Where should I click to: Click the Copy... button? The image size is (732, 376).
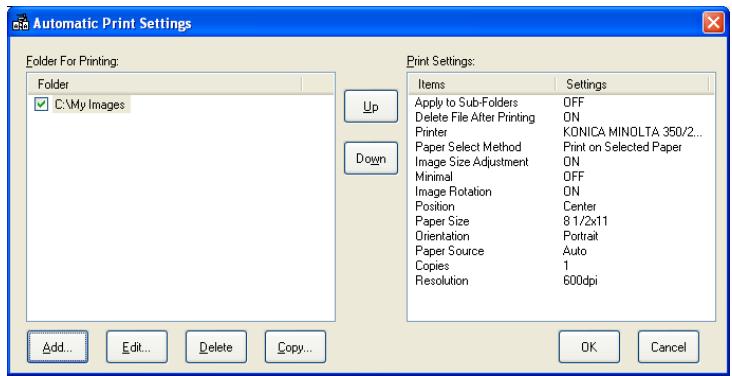coord(295,347)
